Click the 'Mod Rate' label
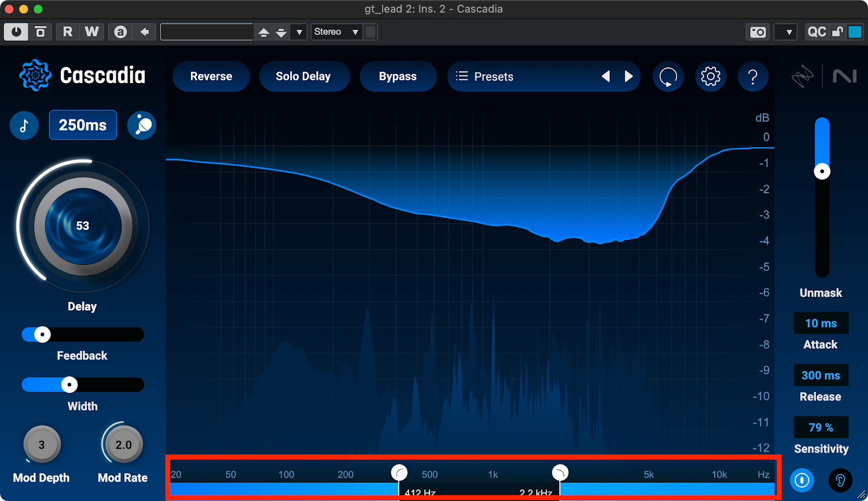Screen dimensions: 868x501 click(123, 478)
